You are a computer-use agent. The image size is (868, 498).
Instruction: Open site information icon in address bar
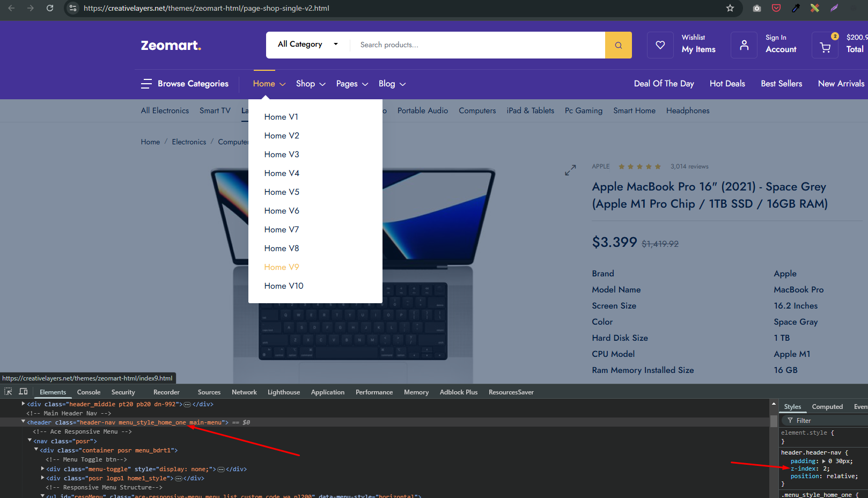(73, 8)
